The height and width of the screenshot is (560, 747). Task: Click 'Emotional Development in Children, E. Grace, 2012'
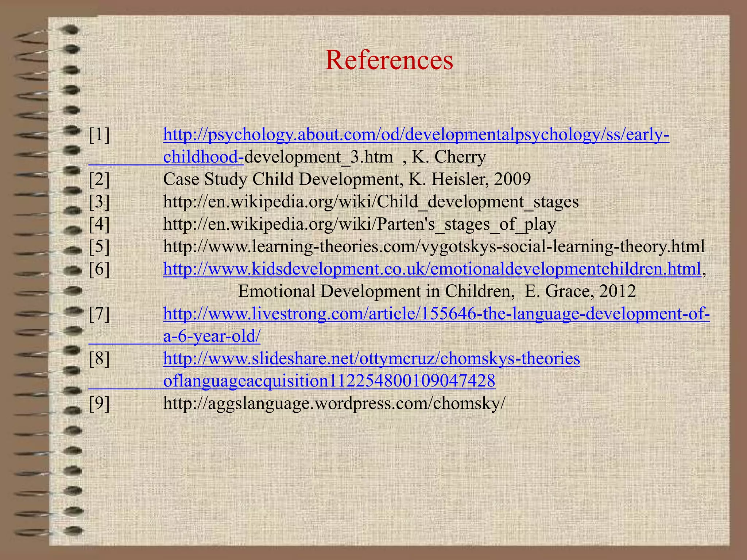point(437,292)
